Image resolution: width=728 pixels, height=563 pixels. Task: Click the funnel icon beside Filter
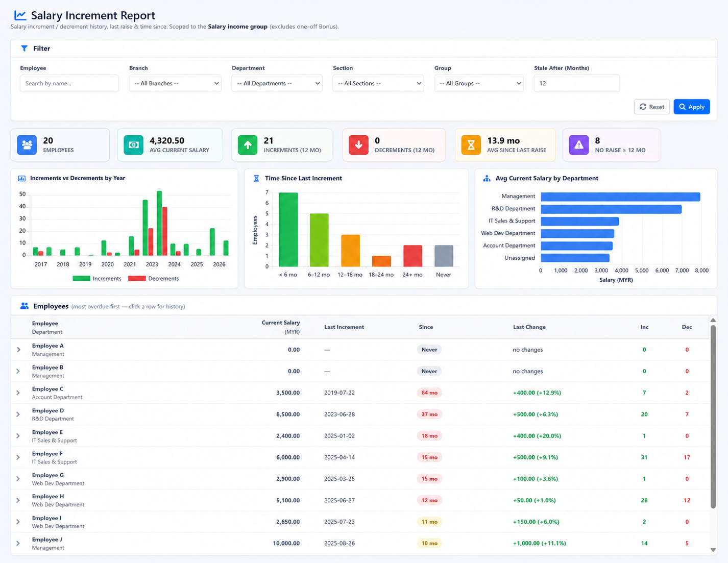point(24,48)
